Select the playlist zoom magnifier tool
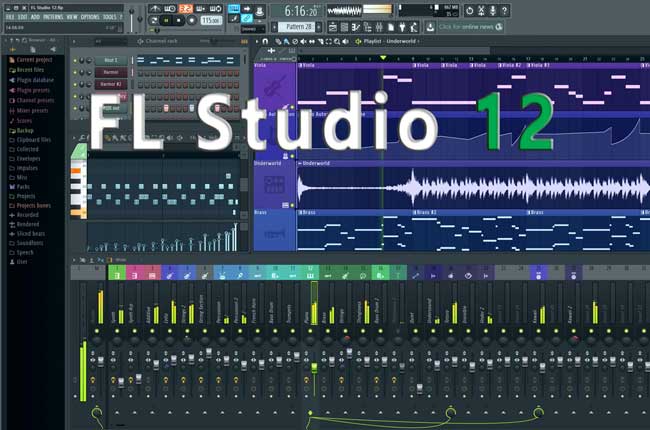The image size is (650, 430). (337, 41)
